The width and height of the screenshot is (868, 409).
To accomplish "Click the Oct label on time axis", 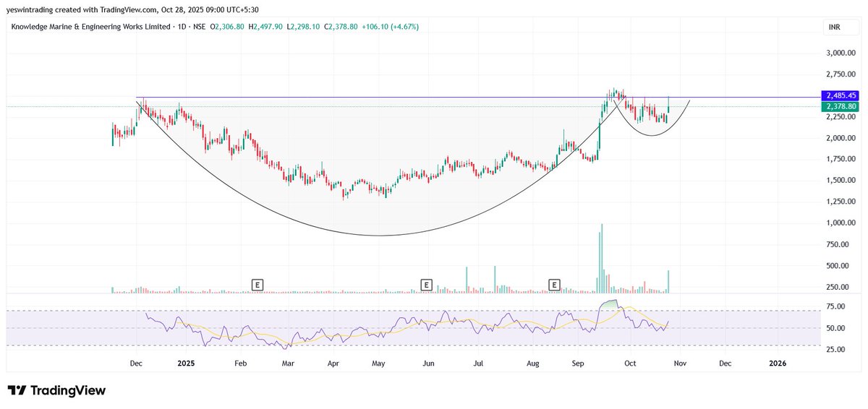I will pos(629,363).
